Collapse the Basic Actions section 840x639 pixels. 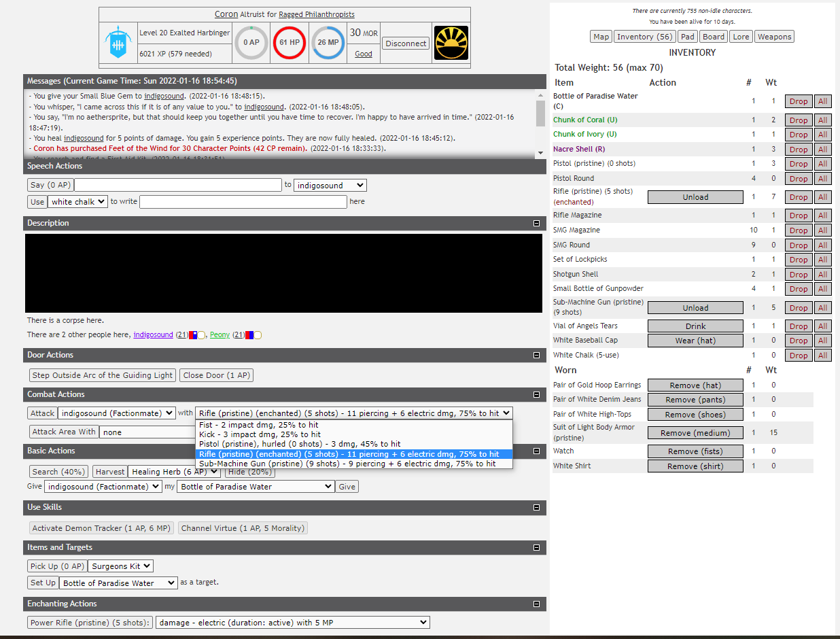[x=536, y=451]
